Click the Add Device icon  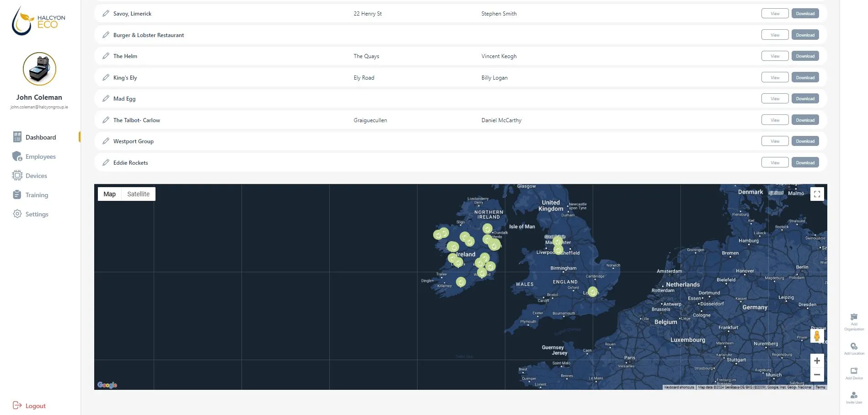point(854,371)
